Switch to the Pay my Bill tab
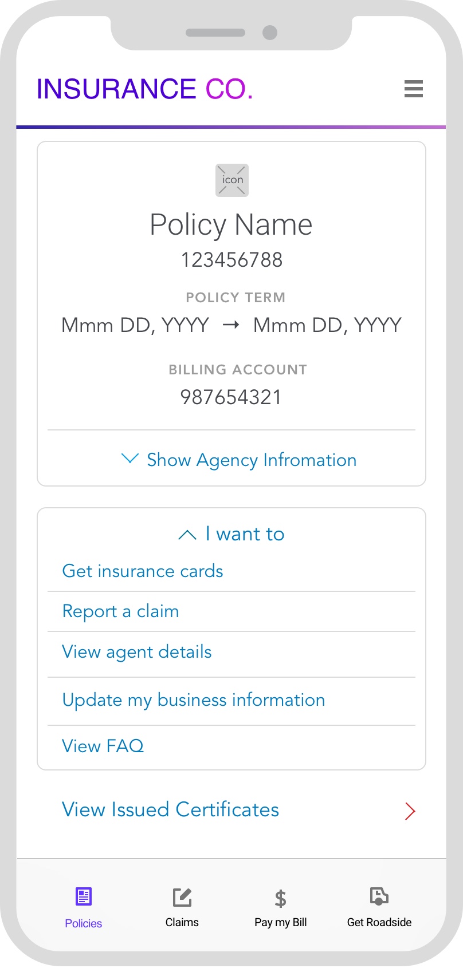 tap(280, 922)
